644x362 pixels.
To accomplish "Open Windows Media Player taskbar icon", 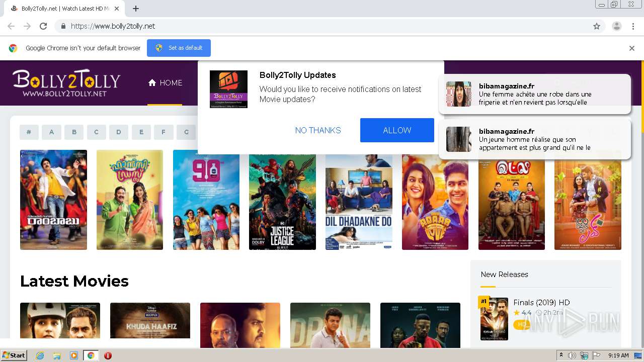I will point(74,355).
